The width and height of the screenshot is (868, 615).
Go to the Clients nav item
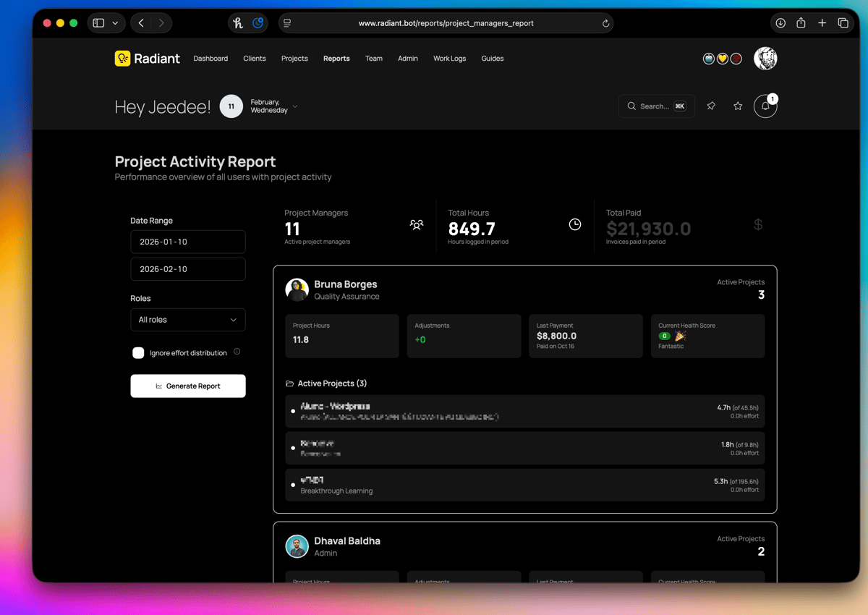[255, 59]
